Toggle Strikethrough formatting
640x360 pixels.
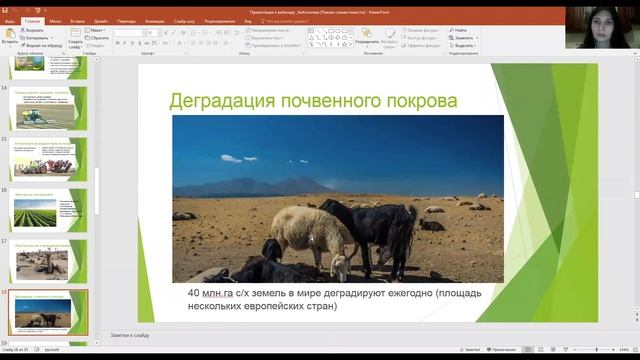click(x=147, y=43)
